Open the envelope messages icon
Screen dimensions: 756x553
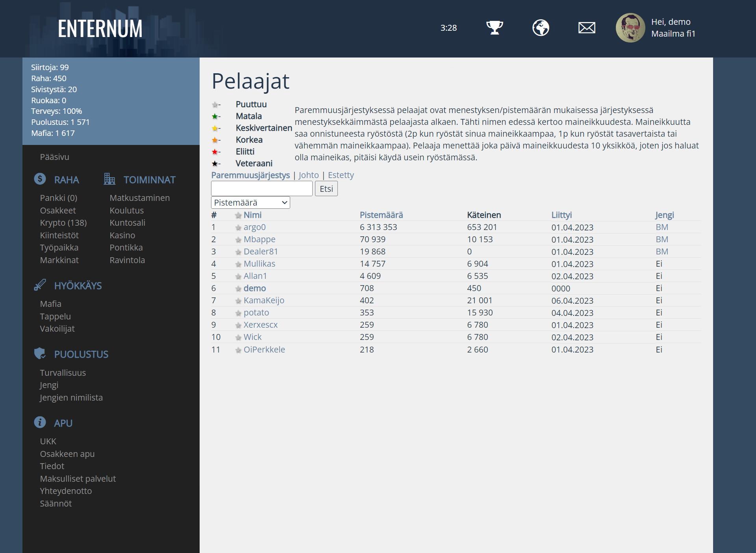click(586, 28)
